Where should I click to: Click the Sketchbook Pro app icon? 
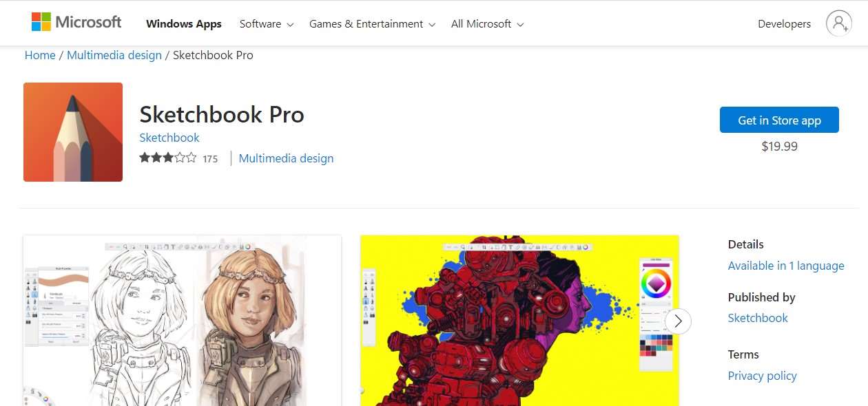(x=73, y=132)
